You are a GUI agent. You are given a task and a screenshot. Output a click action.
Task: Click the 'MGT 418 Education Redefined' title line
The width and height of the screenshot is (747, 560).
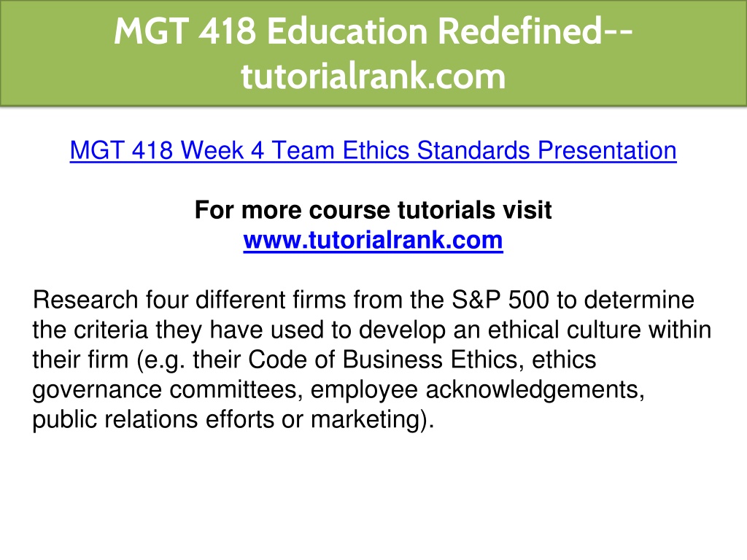coord(373,31)
